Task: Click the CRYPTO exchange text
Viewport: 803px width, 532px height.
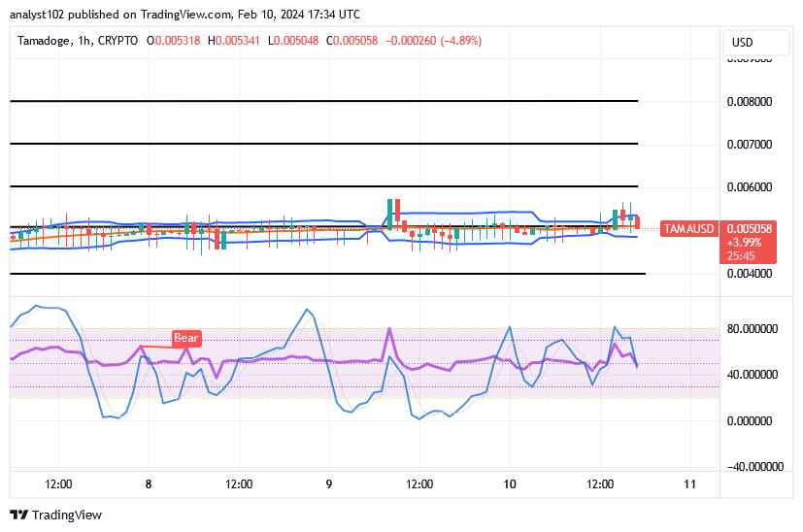Action: (117, 41)
